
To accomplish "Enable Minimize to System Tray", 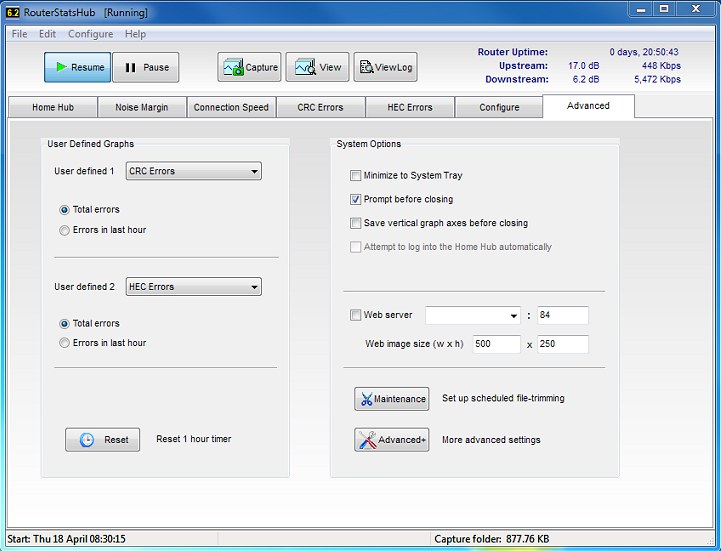I will [x=356, y=176].
